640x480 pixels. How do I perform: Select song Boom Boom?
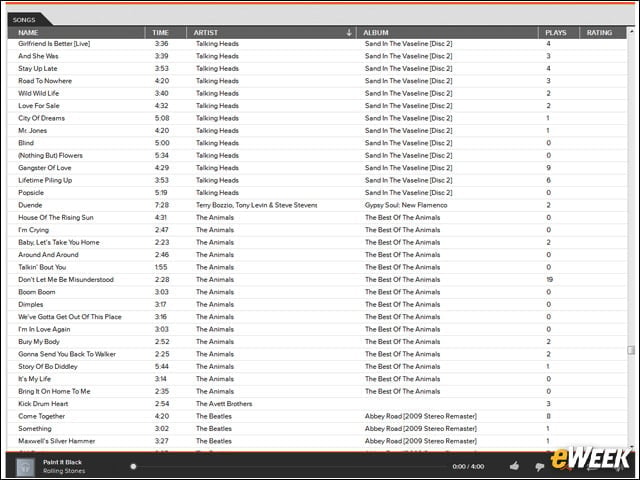36,292
